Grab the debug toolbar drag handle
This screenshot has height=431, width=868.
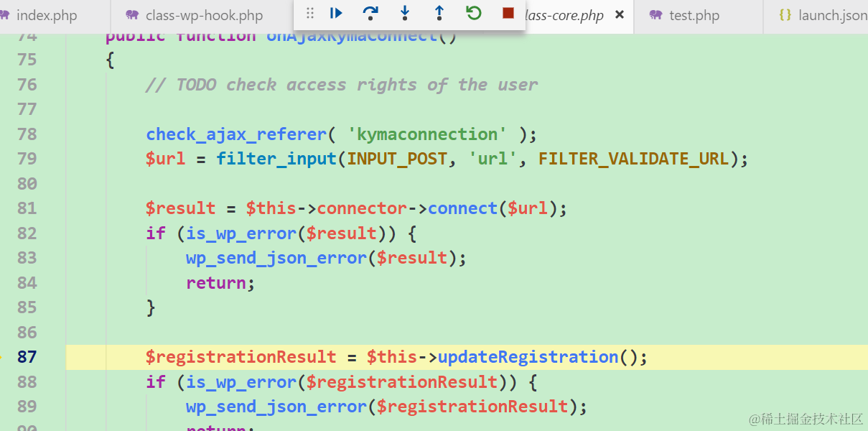click(310, 13)
